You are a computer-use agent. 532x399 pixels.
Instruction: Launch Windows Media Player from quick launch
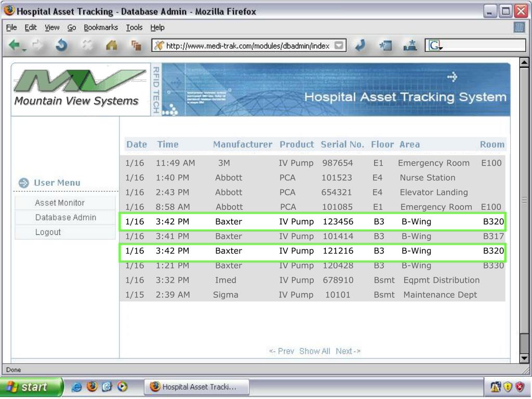point(122,387)
